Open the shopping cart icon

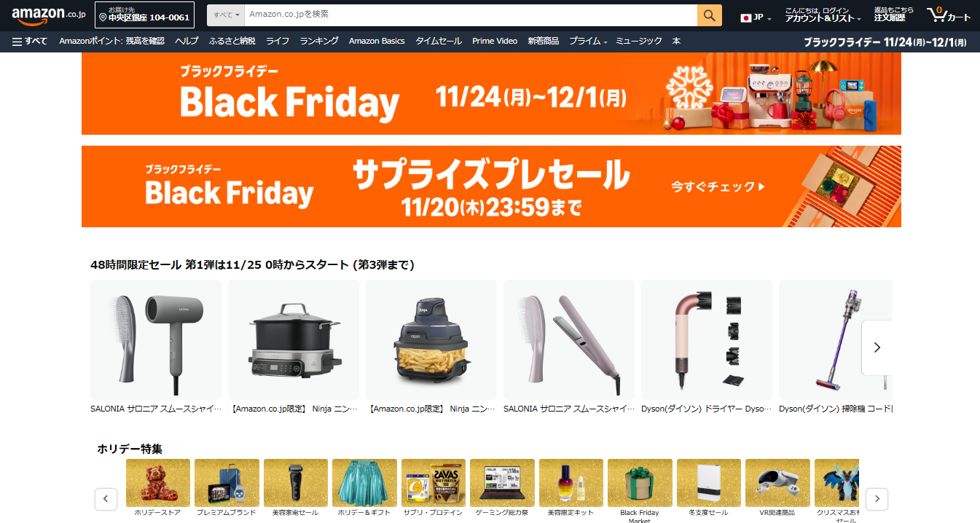tap(949, 15)
